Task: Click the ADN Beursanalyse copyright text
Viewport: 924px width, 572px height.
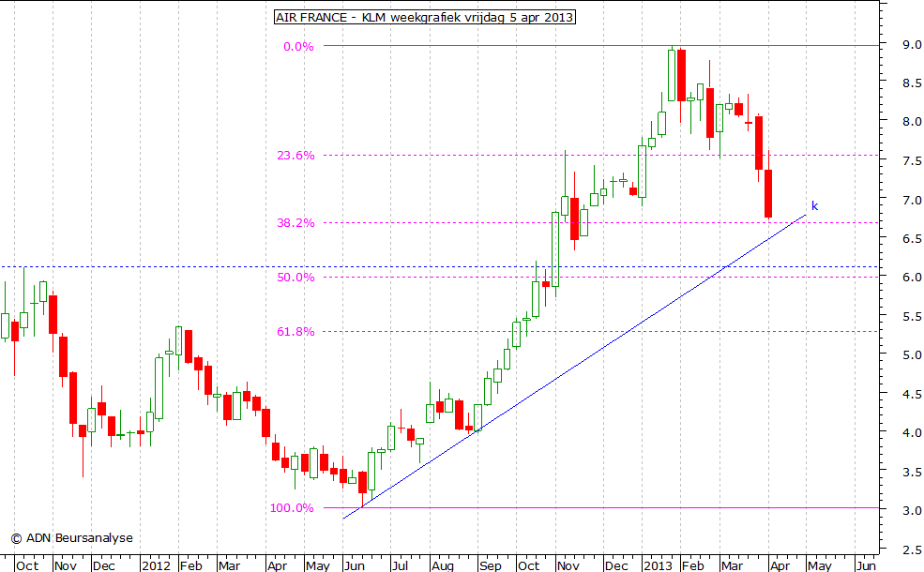Action: point(72,538)
